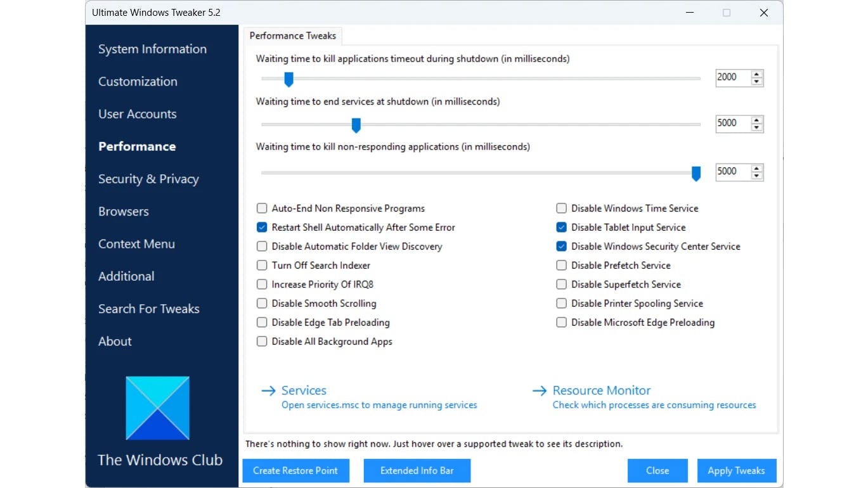Check Disable All Background Apps
This screenshot has width=868, height=488.
262,342
